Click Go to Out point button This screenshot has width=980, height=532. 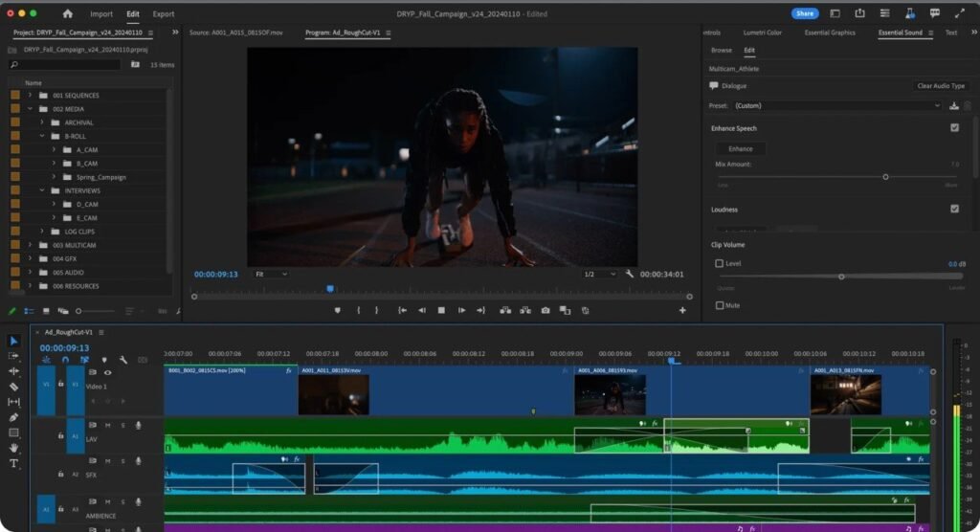click(x=480, y=310)
